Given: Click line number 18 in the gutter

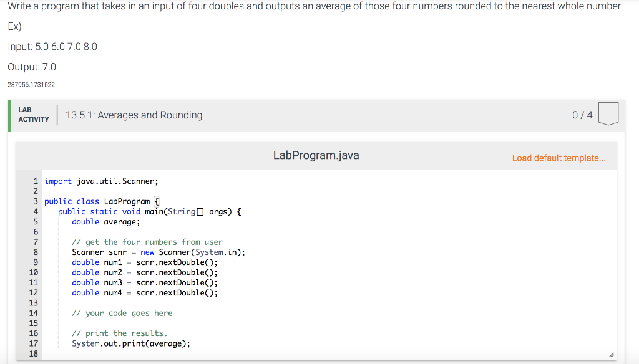Looking at the screenshot, I should click(x=34, y=354).
